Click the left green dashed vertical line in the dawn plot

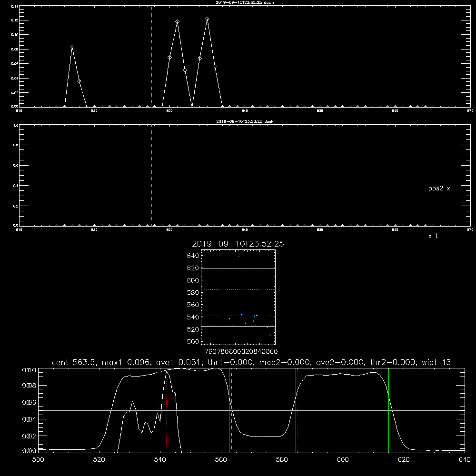point(151,56)
